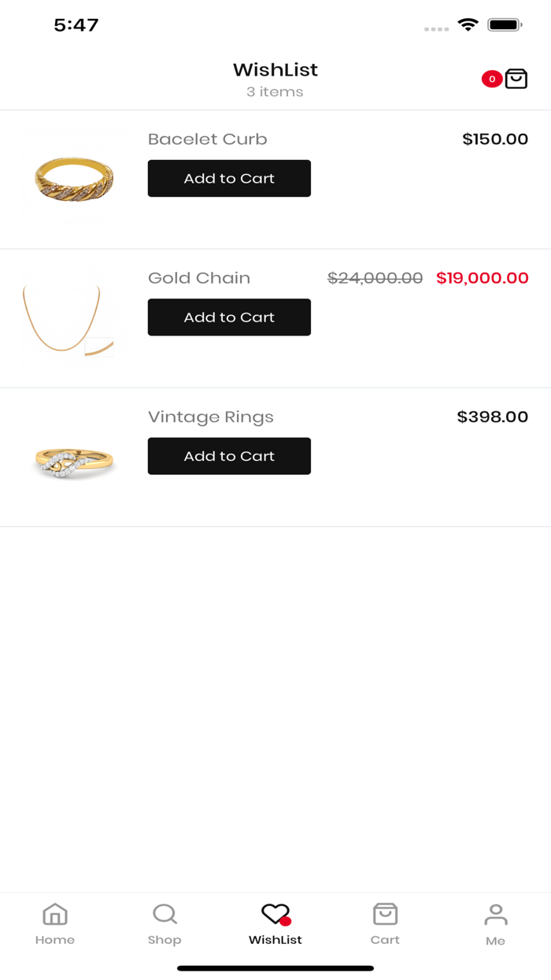
Task: Open the Shop search icon
Action: (165, 914)
